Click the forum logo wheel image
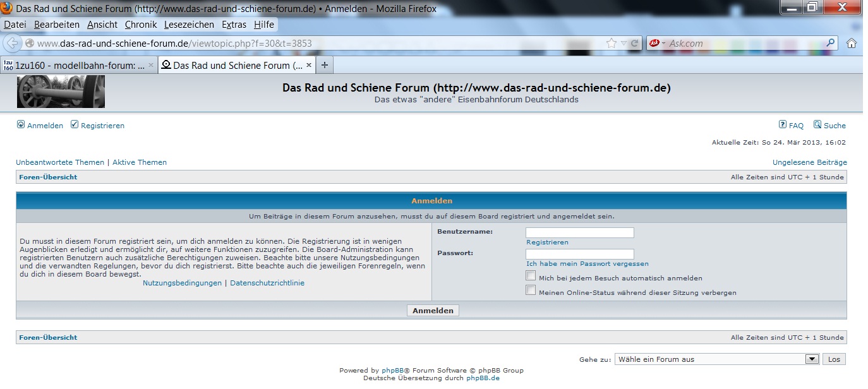 click(61, 92)
